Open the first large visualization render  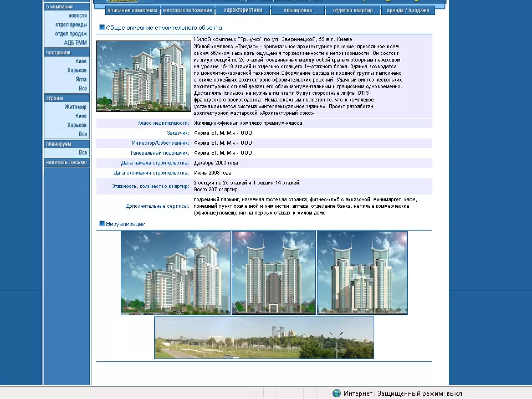[176, 273]
